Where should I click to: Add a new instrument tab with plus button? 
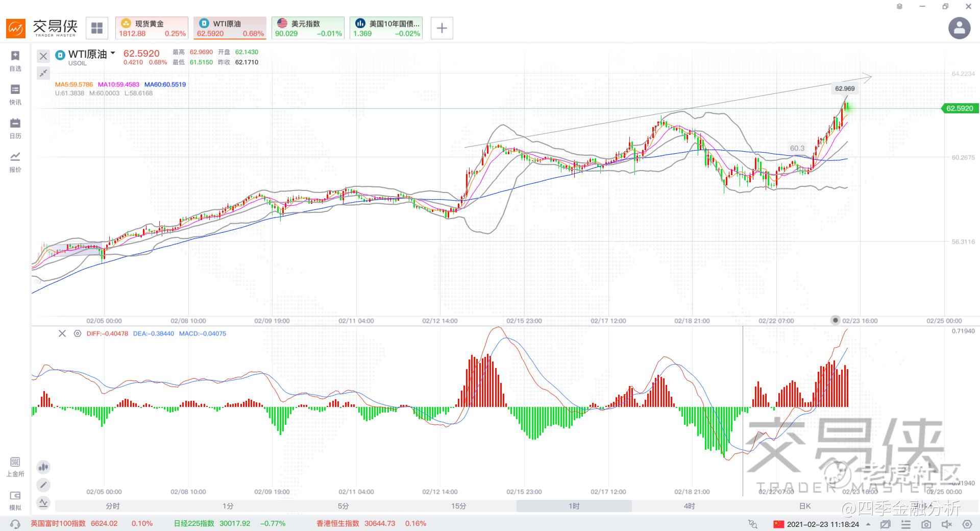[x=442, y=28]
